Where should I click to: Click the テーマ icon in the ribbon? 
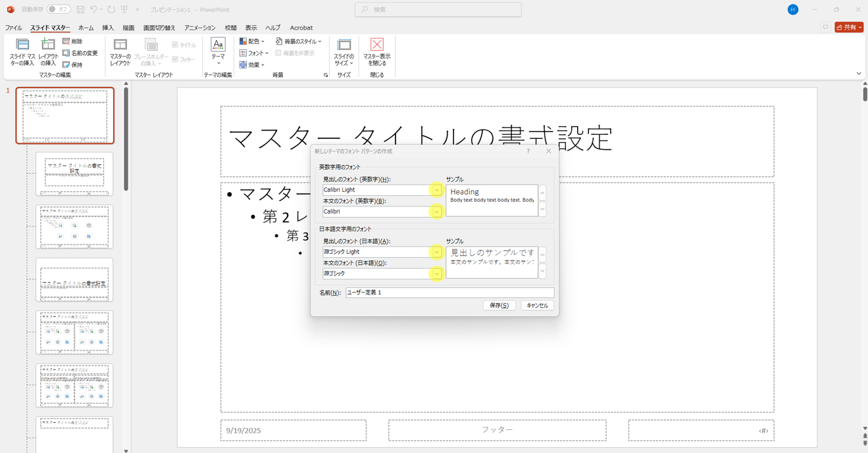(218, 45)
